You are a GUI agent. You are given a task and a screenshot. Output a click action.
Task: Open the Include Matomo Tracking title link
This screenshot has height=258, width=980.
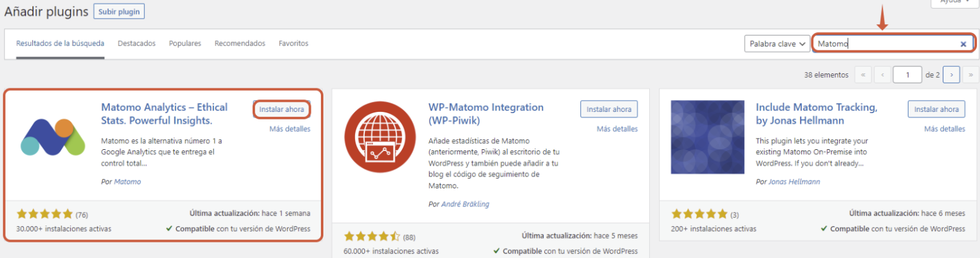(x=816, y=114)
